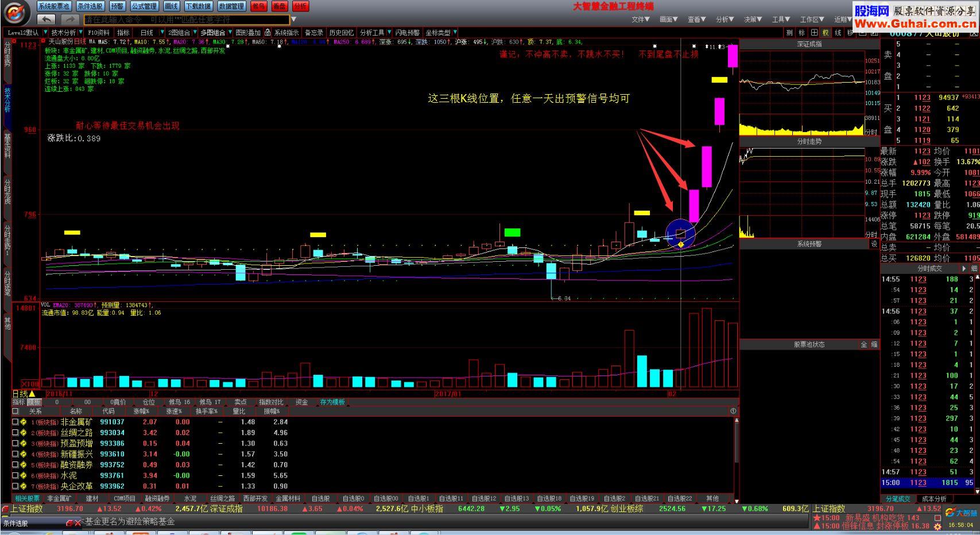980x535 pixels.
Task: Click the lock icon beside 图形叠加
Action: (x=268, y=33)
